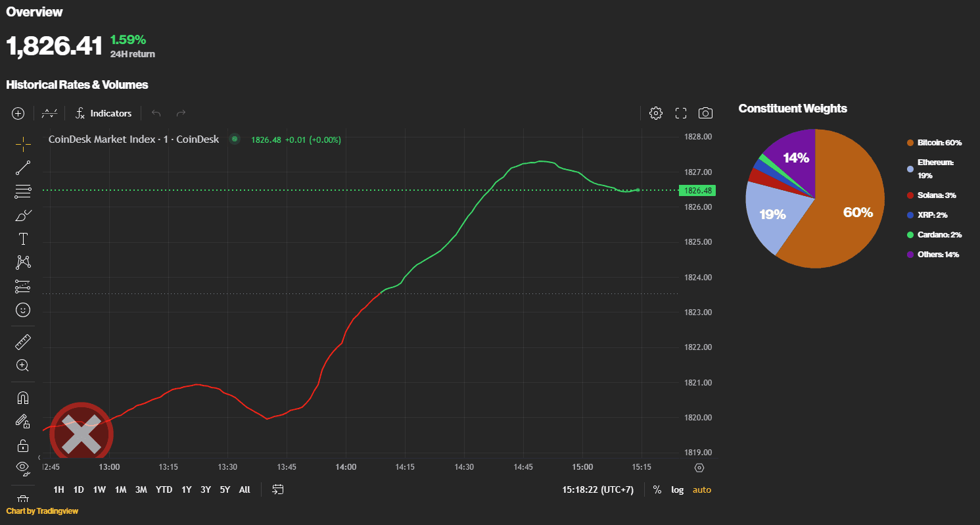980x525 pixels.
Task: Toggle auto scale mode
Action: coord(701,489)
